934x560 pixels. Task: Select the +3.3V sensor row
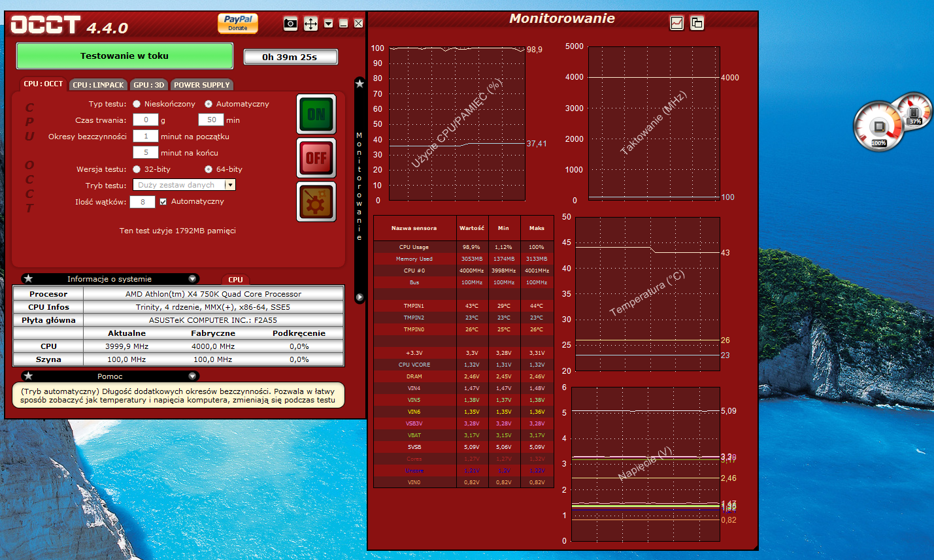[463, 353]
